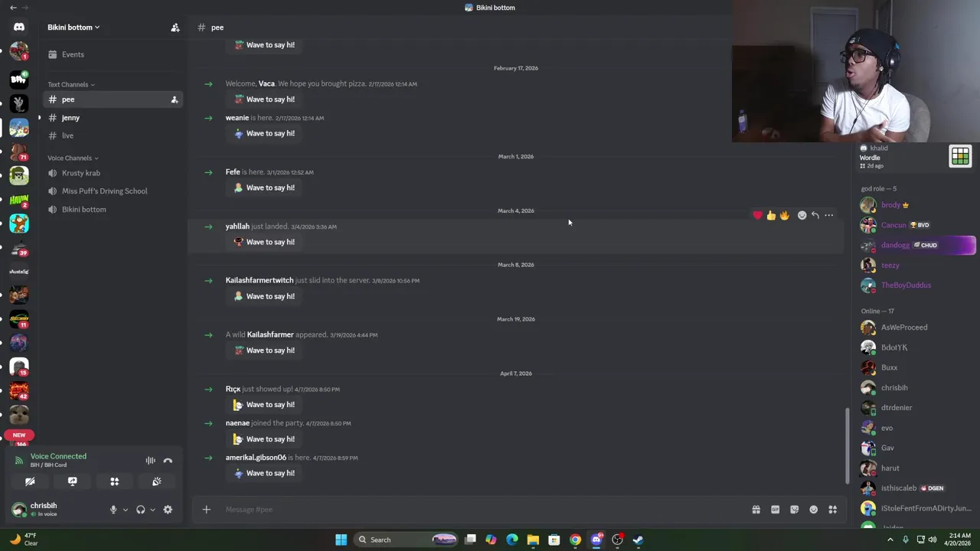Open the gift icon in message bar

click(756, 510)
